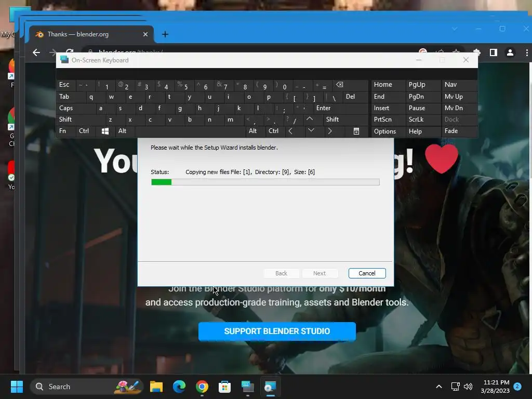Close the Thanks — blender.org tab
The width and height of the screenshot is (532, 399).
(x=145, y=34)
